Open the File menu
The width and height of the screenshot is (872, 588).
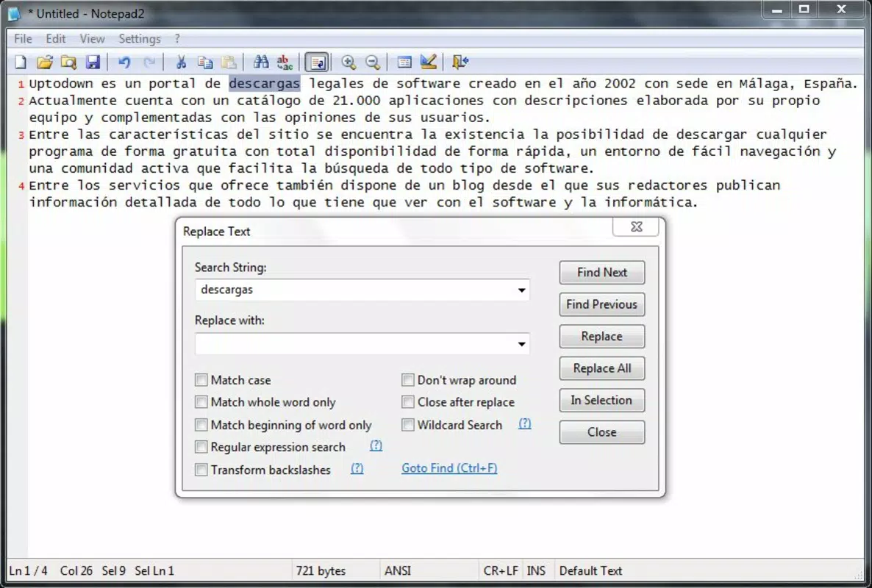click(23, 38)
